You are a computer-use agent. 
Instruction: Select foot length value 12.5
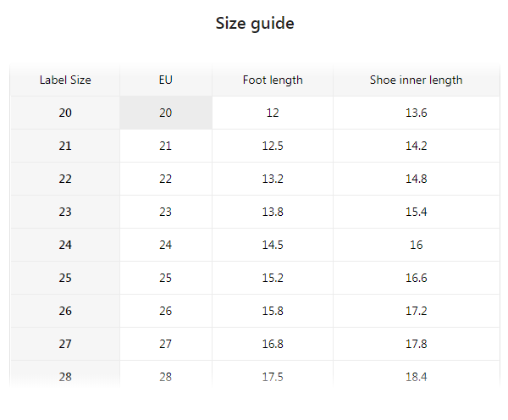(x=273, y=146)
